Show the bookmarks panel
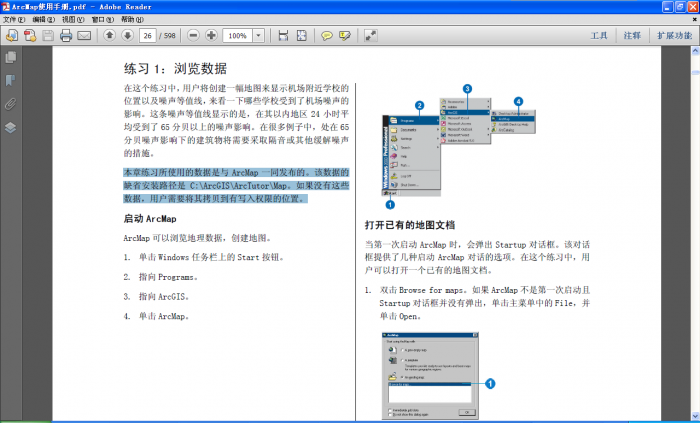This screenshot has height=423, width=700. [11, 80]
